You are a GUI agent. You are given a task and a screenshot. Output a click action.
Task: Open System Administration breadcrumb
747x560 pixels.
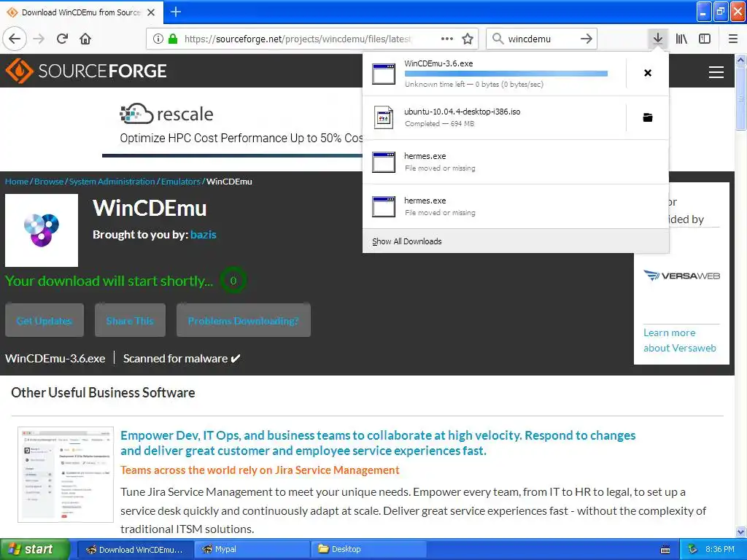click(112, 182)
